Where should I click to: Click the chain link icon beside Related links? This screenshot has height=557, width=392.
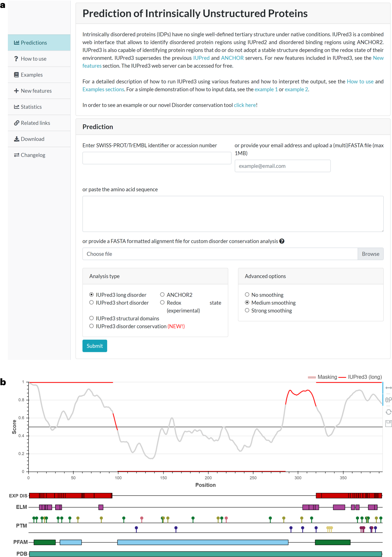(16, 123)
